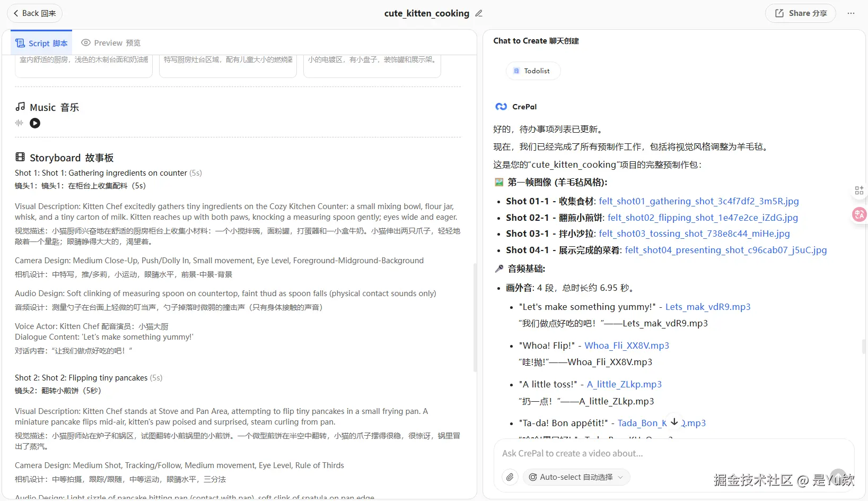Image resolution: width=868 pixels, height=501 pixels.
Task: Select the Shot 1 Gathering ingredients heading
Action: [108, 173]
